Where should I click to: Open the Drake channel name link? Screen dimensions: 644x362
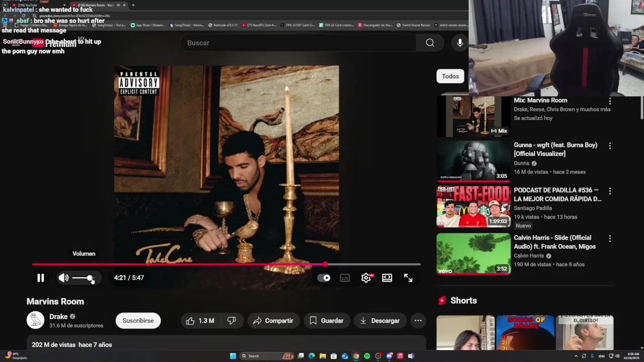(58, 317)
